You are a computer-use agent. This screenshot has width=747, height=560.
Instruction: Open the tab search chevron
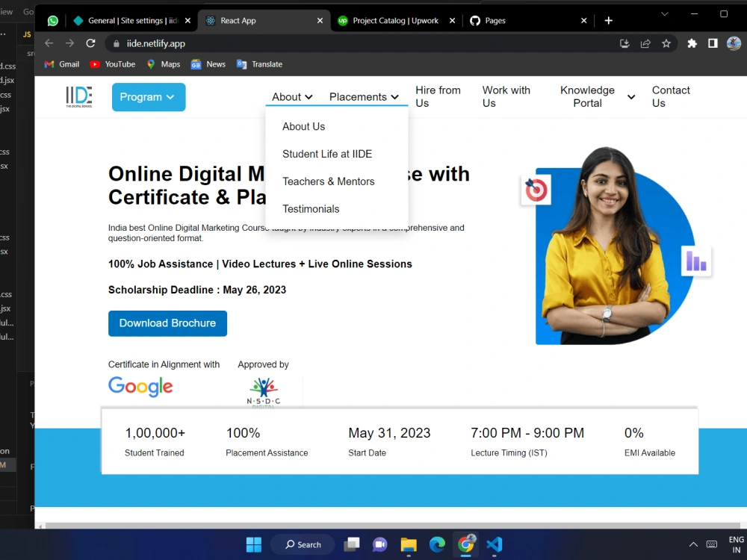tap(665, 13)
